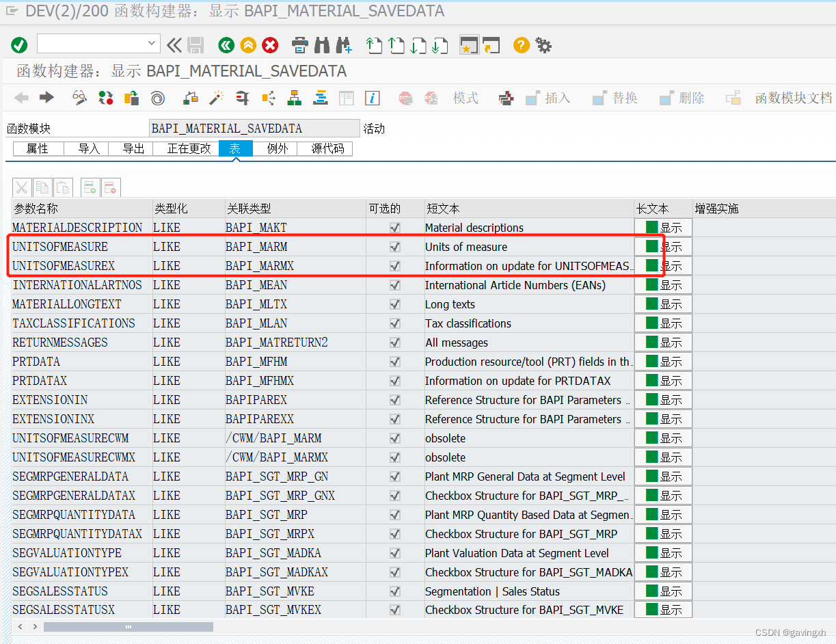Open the Where-Used List icon
Image resolution: width=836 pixels, height=644 pixels.
click(269, 98)
